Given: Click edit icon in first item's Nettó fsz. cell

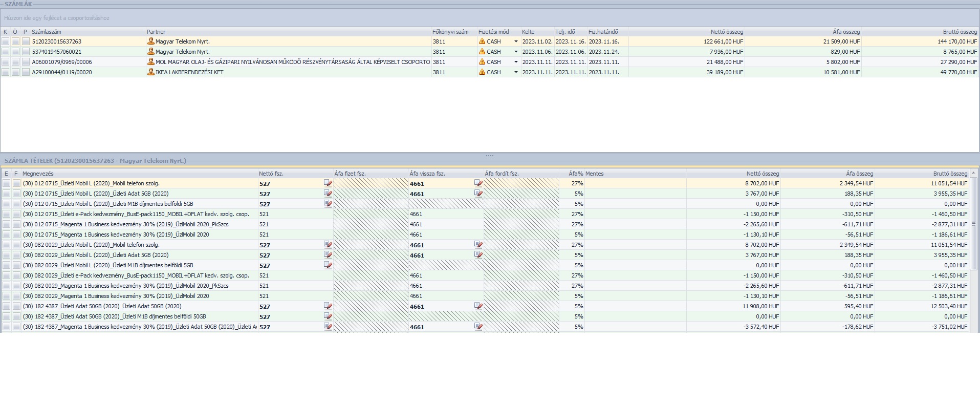Looking at the screenshot, I should (x=328, y=183).
